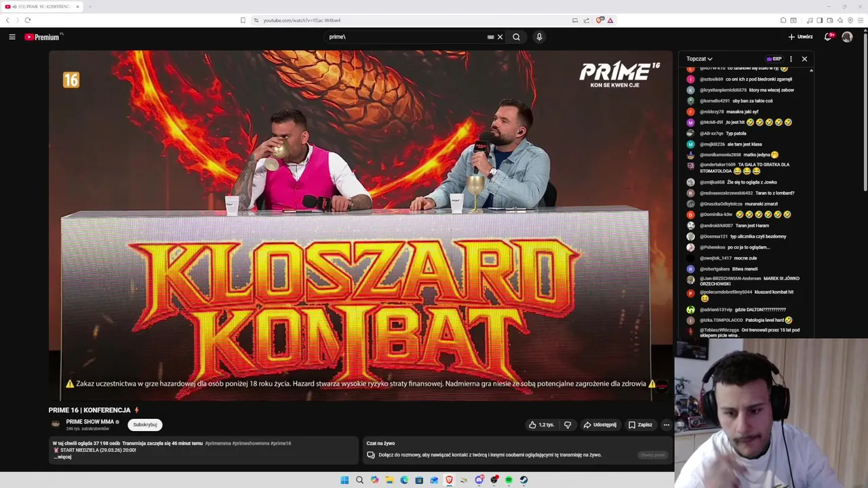This screenshot has height=488, width=868.
Task: Open File Explorer from the taskbar
Action: coord(389,480)
